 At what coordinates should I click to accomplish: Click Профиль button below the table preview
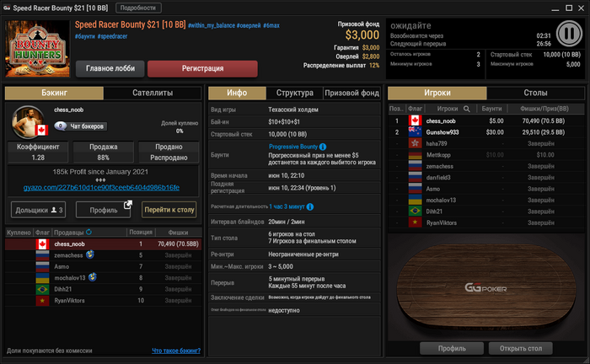coord(452,349)
